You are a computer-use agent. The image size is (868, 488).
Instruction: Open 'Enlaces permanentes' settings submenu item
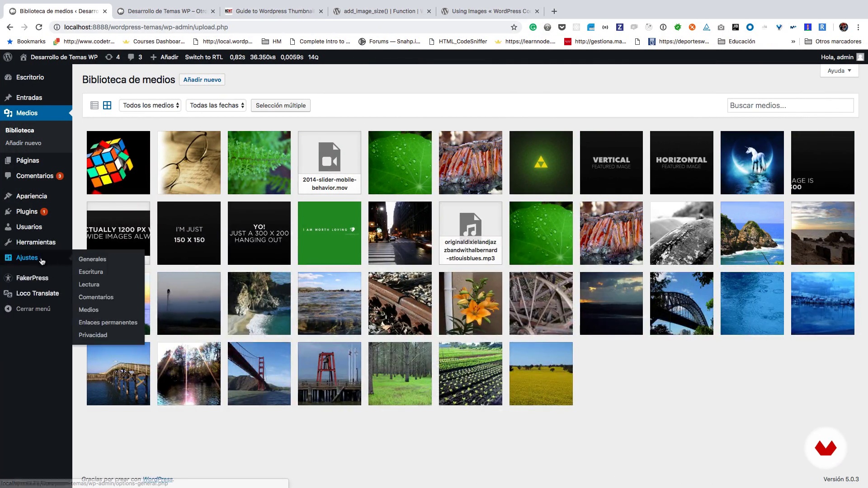point(108,322)
